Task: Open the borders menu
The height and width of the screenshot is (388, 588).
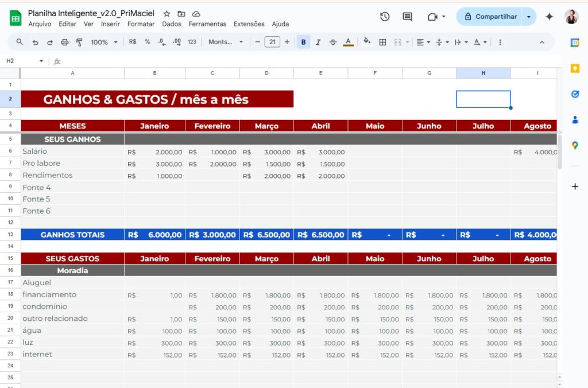Action: coord(382,42)
